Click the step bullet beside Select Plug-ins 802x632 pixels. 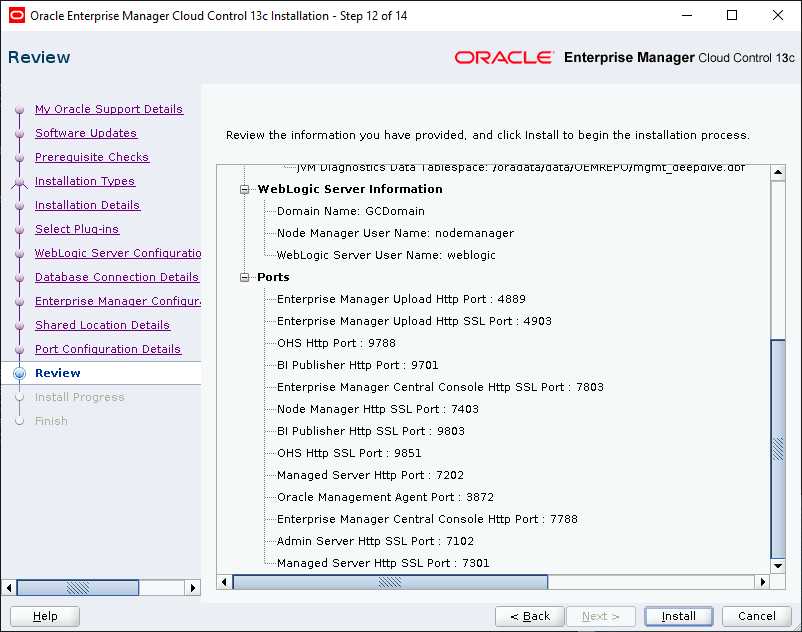click(x=19, y=230)
